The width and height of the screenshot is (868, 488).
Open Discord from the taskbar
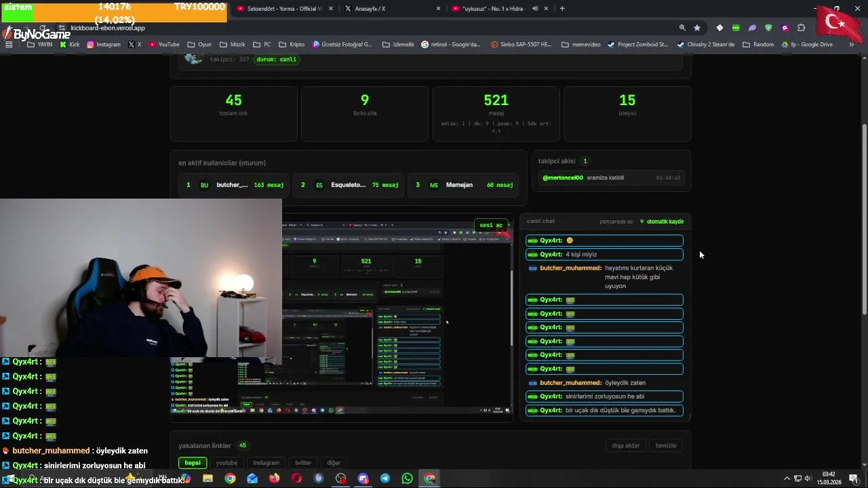click(363, 479)
